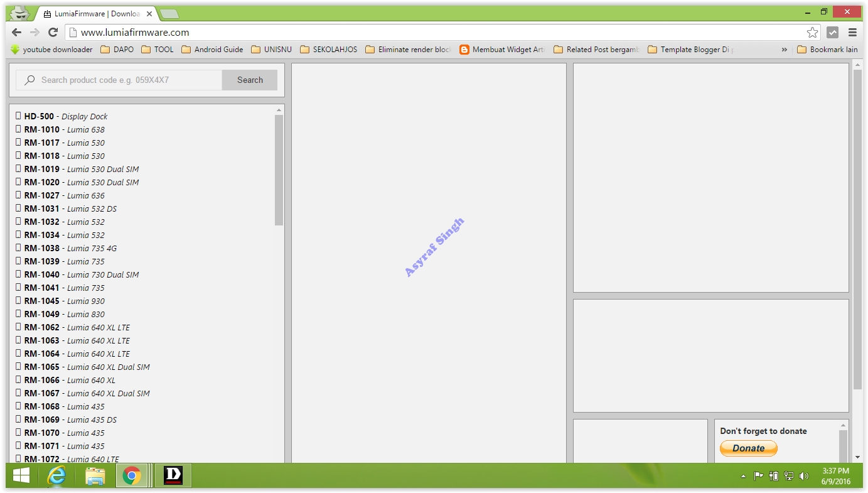Select RM-1071 Lumia 435
This screenshot has width=868, height=493.
point(60,446)
